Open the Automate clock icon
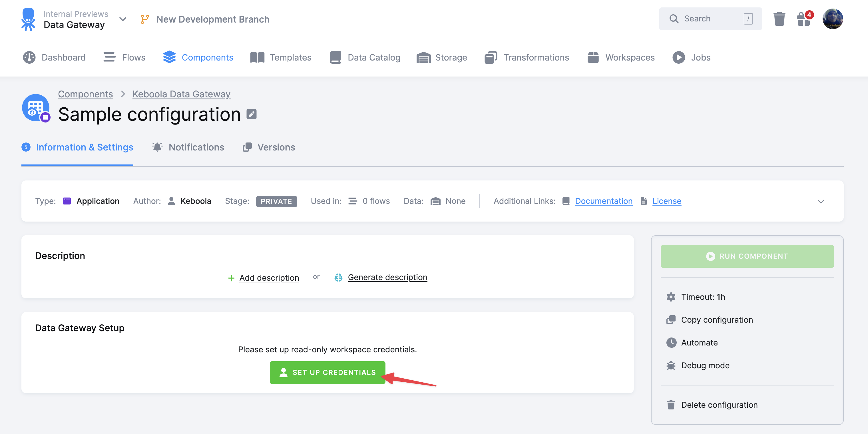The image size is (868, 434). 671,342
